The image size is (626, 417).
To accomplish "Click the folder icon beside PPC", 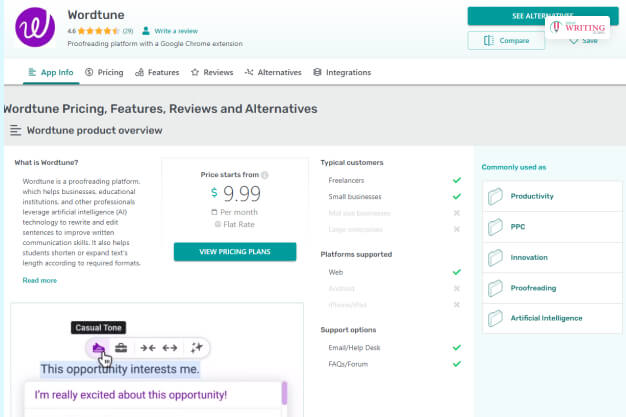I will point(495,227).
